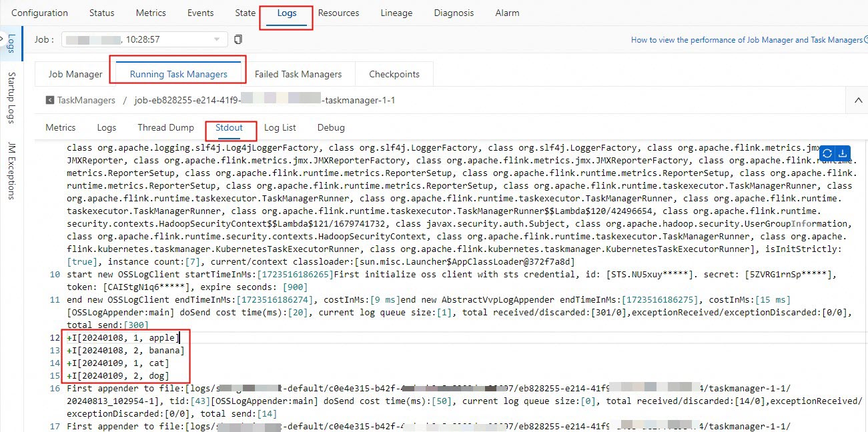Open the Log List sub-tab

tap(280, 127)
